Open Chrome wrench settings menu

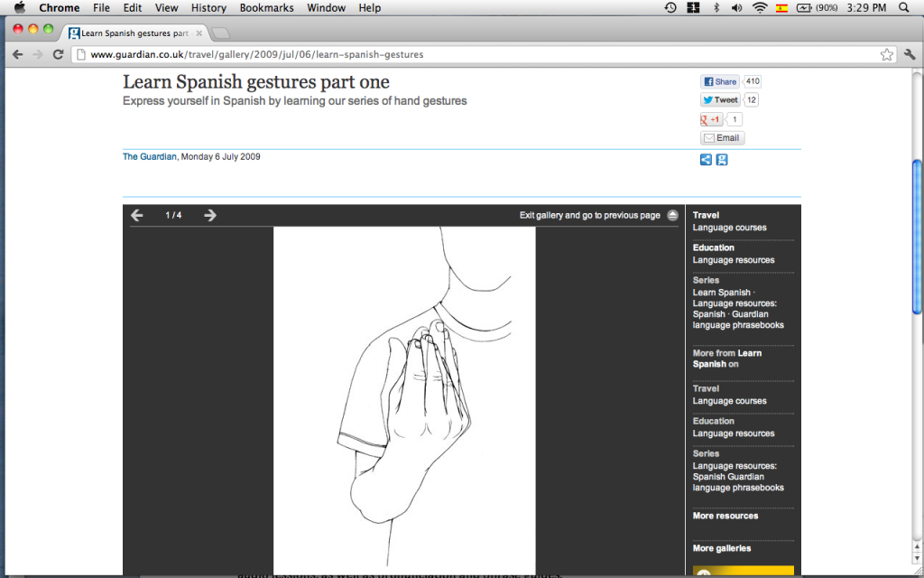point(910,54)
